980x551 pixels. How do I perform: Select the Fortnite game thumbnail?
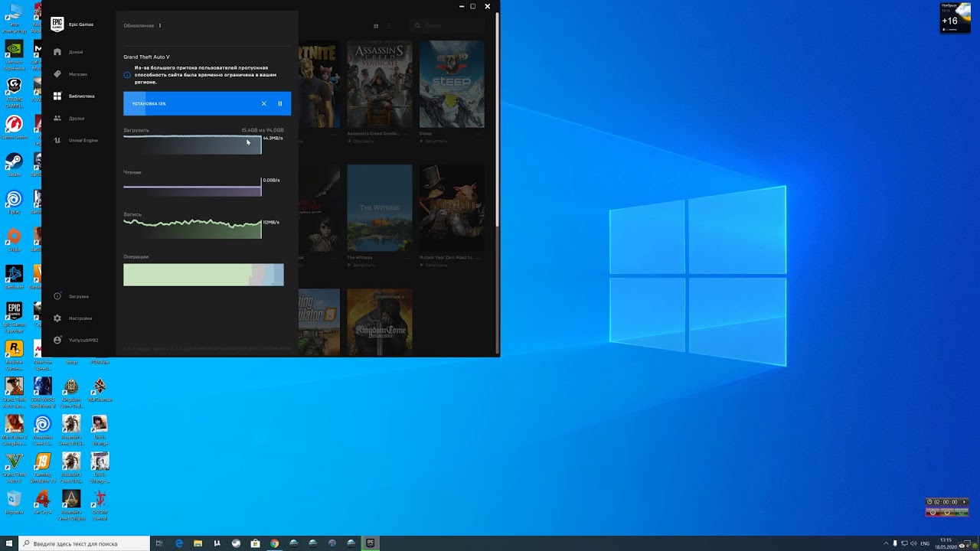coord(319,84)
